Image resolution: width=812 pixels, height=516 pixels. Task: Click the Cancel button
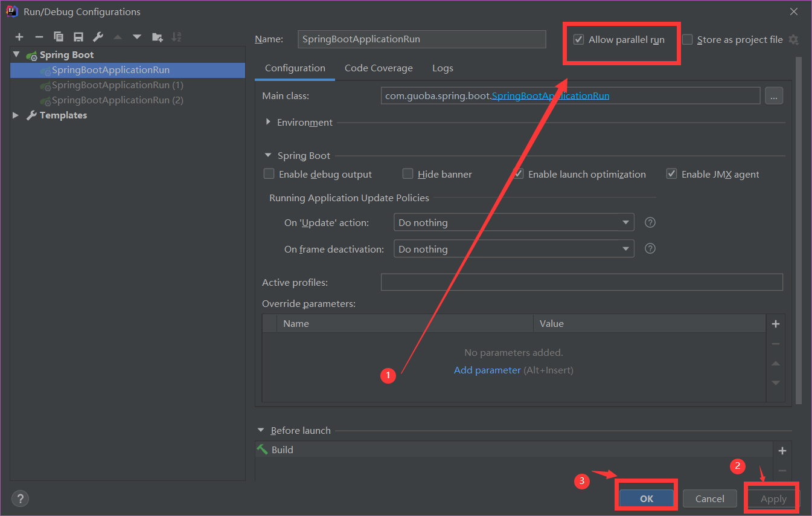point(710,498)
